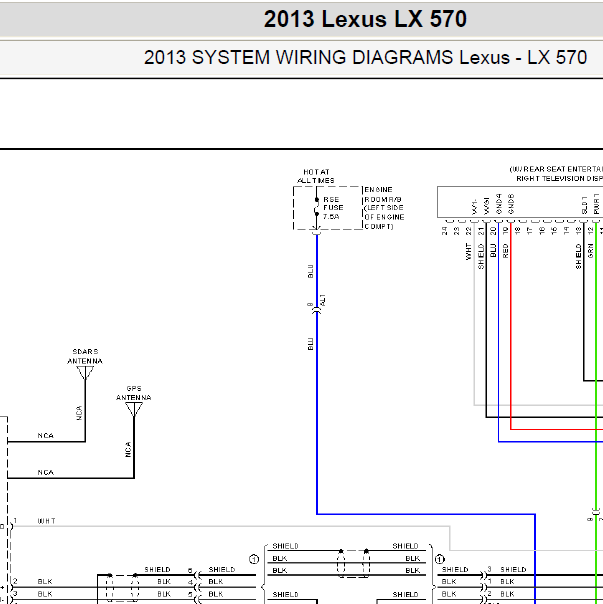This screenshot has height=604, width=603.
Task: Click the 'HOT AT ALL TIMES' label
Action: 316,176
